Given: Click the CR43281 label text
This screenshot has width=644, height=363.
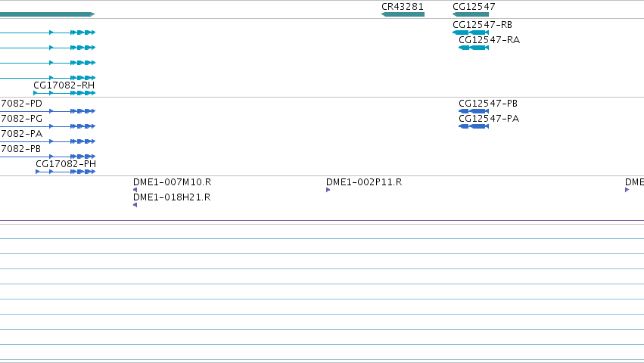Looking at the screenshot, I should point(403,7).
